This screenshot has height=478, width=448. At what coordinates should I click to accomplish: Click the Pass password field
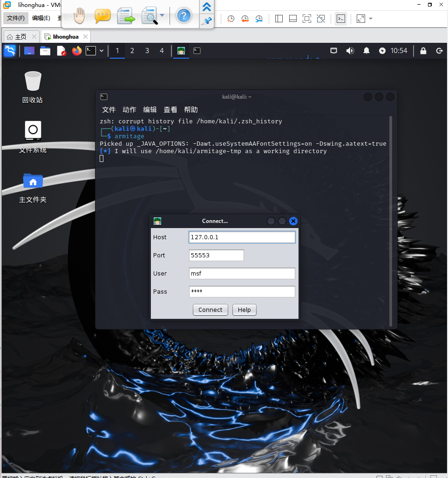(x=242, y=291)
